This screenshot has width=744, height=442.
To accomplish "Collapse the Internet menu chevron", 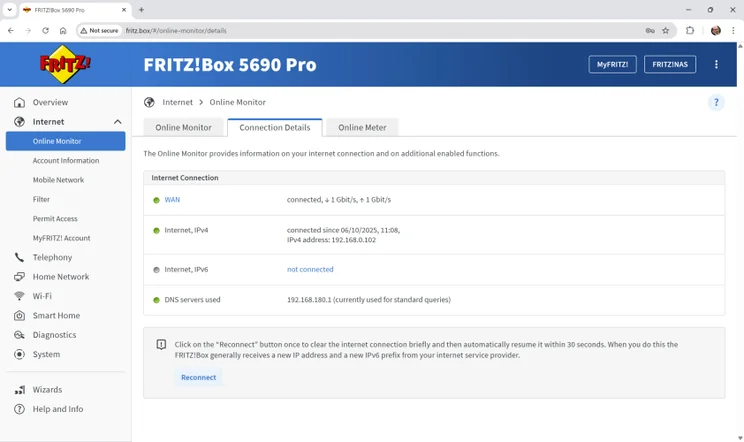I will tap(117, 122).
